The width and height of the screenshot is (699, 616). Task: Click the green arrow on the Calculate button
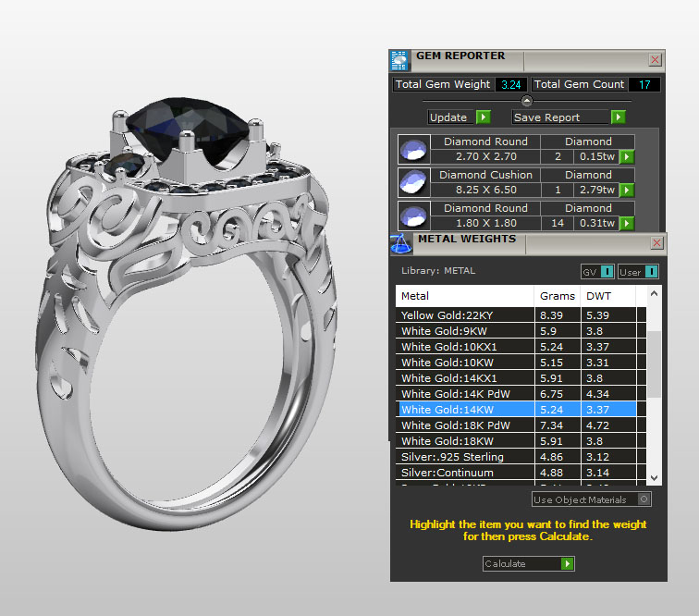click(x=567, y=564)
